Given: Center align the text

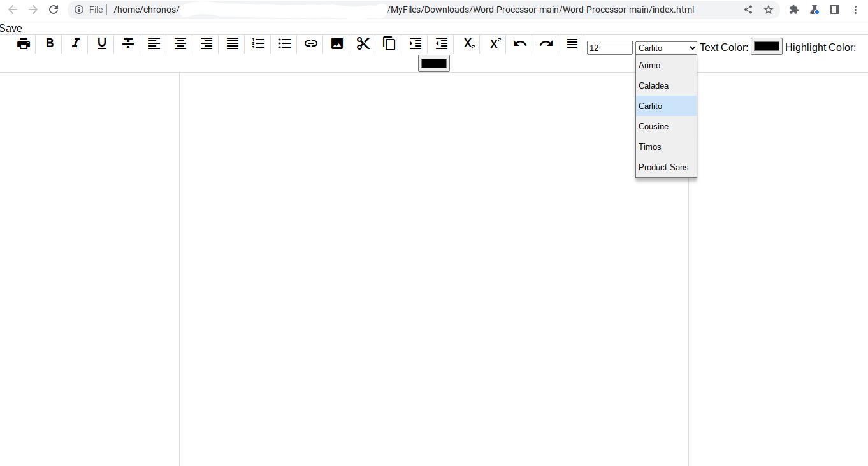Looking at the screenshot, I should [180, 43].
